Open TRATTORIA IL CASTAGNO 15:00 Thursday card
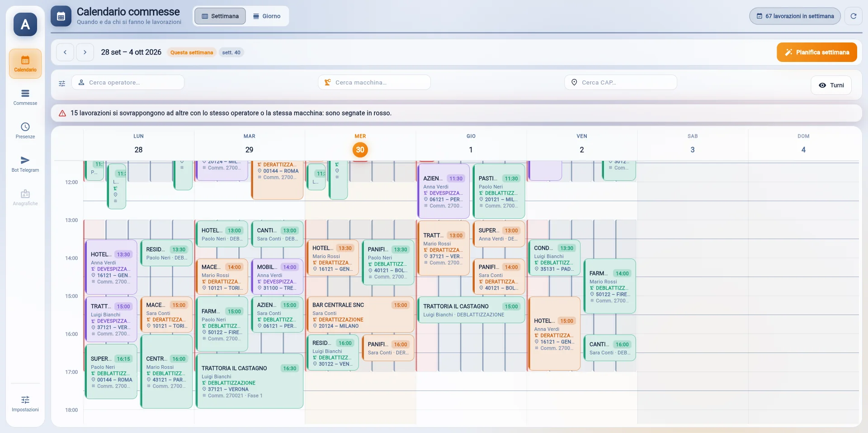Image resolution: width=868 pixels, height=433 pixels. [471, 310]
